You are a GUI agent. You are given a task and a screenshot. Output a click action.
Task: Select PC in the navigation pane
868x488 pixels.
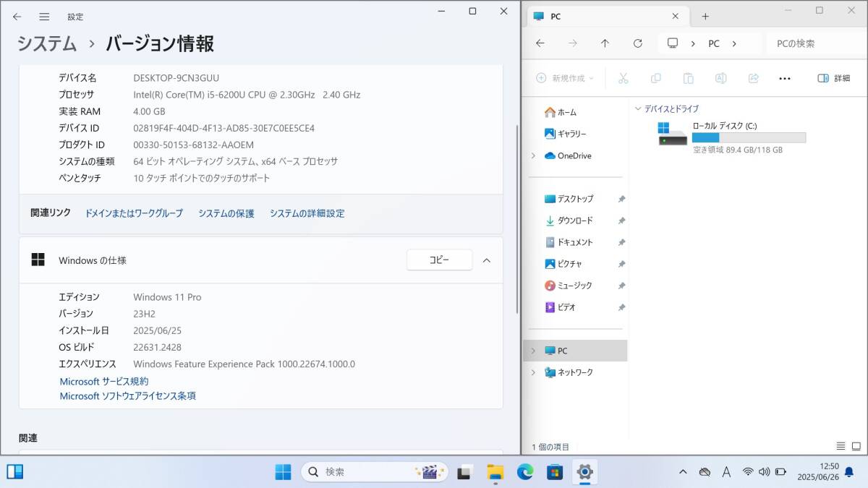click(x=575, y=351)
